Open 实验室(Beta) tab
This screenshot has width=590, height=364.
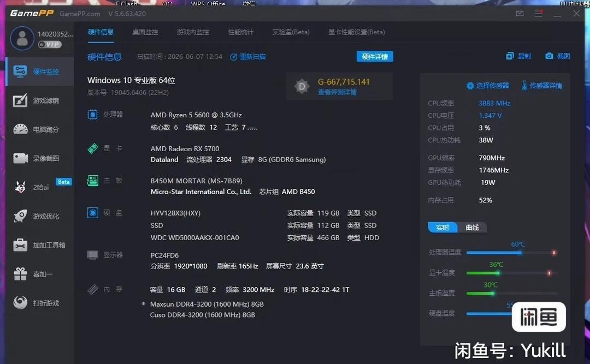click(291, 32)
